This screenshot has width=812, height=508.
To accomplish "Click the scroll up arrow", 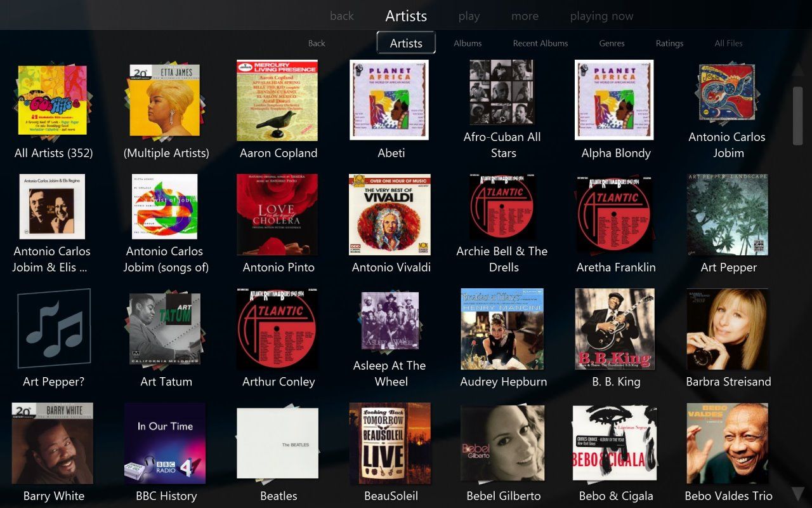I will (798, 69).
